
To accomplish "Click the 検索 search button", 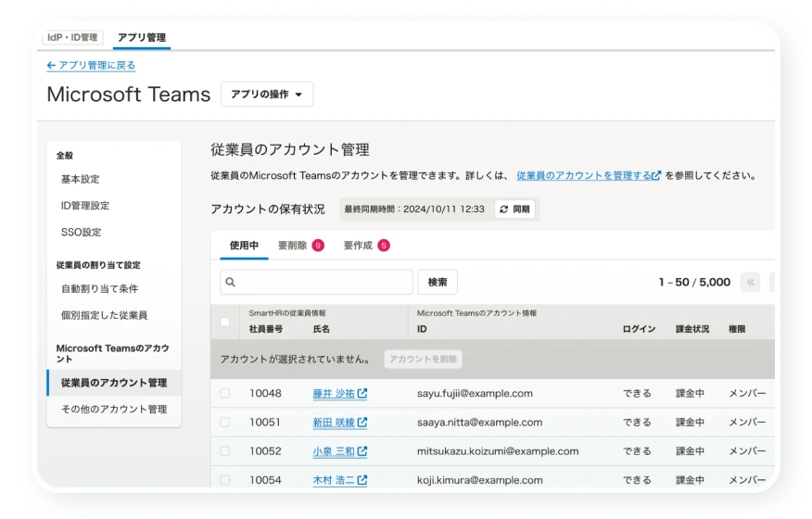I will (438, 282).
